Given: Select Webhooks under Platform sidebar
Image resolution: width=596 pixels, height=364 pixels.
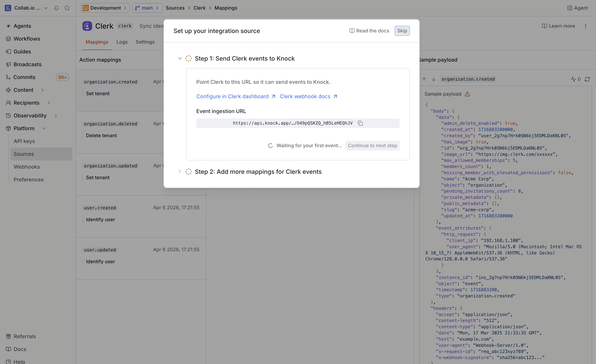Looking at the screenshot, I should [27, 167].
